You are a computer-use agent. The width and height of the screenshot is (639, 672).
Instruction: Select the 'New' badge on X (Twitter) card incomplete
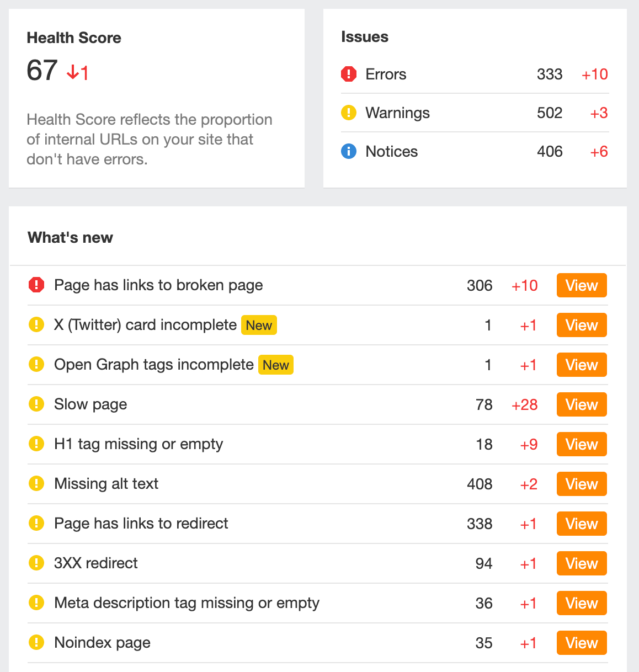[x=259, y=325]
